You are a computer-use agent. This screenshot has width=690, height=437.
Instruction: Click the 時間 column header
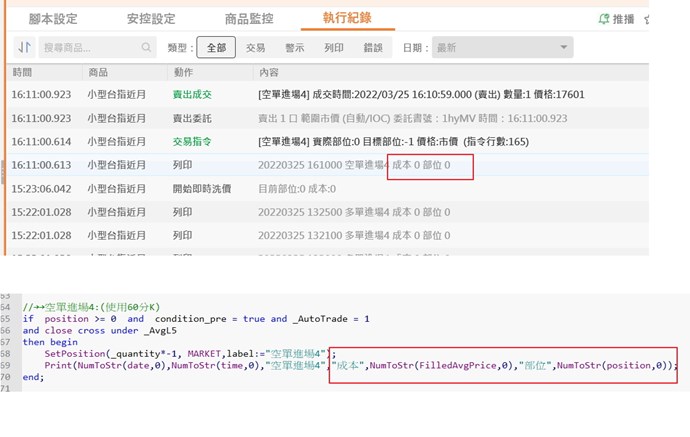click(23, 73)
